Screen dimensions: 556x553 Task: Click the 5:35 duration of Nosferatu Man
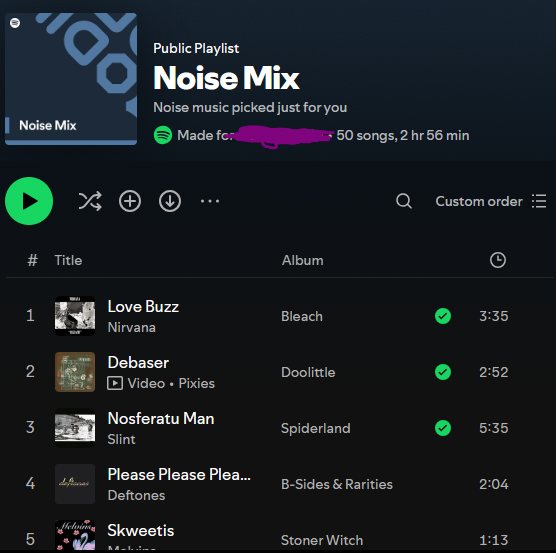tap(494, 428)
